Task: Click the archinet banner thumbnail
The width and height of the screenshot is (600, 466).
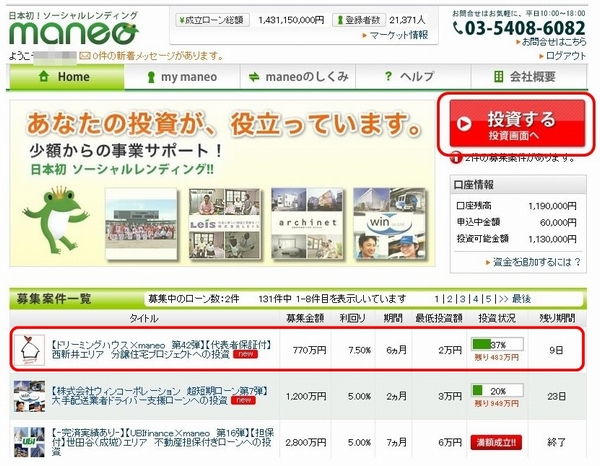Action: (307, 223)
